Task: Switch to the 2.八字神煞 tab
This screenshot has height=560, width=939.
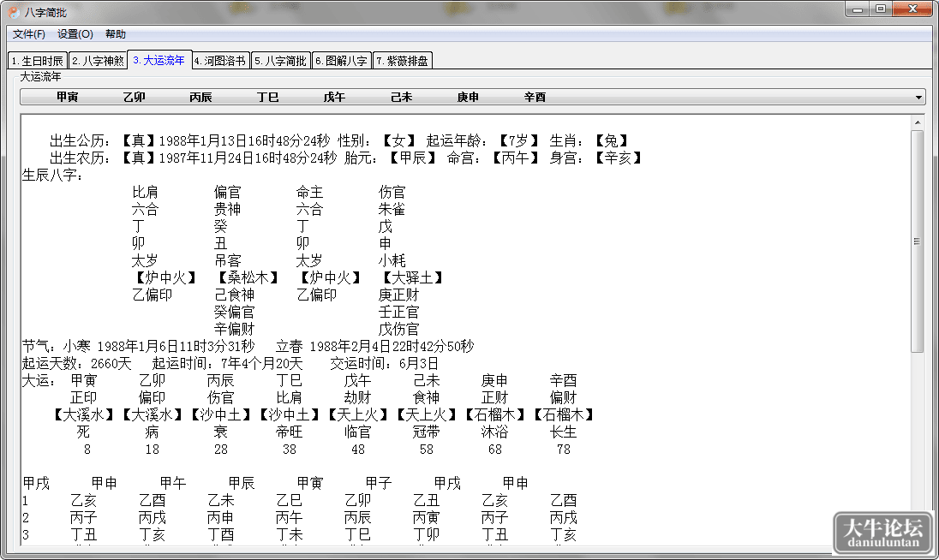Action: [99, 61]
